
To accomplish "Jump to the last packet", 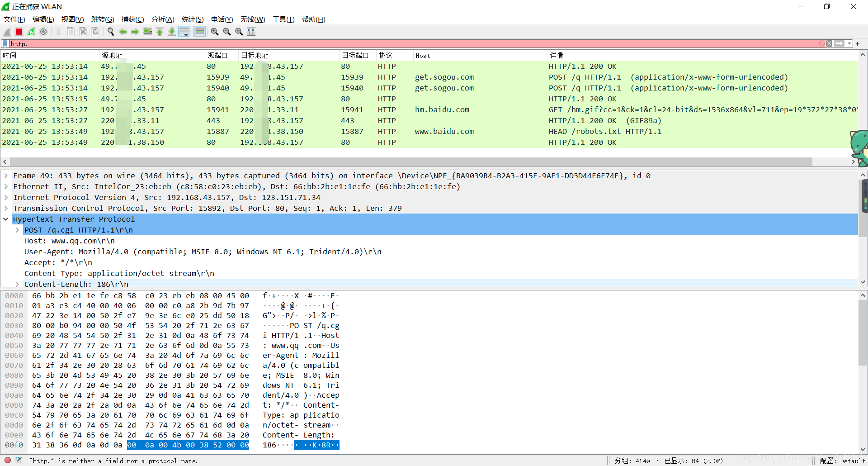I will (172, 32).
